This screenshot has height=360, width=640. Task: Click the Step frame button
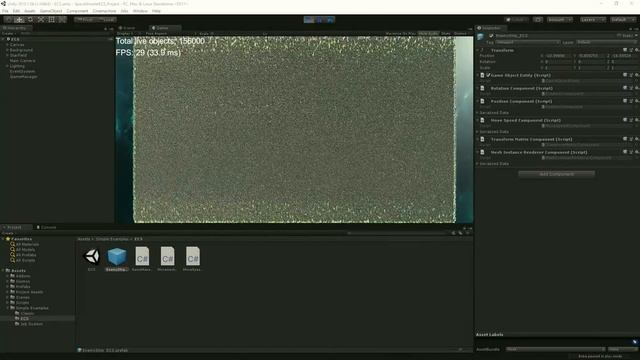330,20
